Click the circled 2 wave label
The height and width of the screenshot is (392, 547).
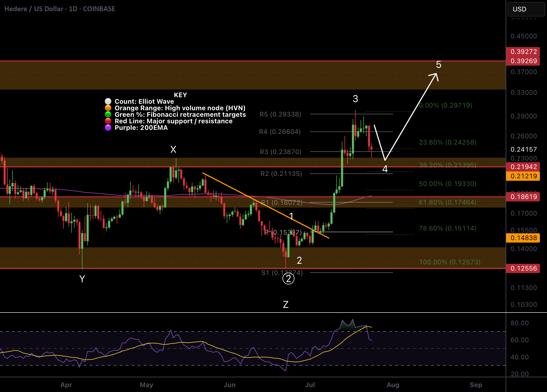point(288,278)
